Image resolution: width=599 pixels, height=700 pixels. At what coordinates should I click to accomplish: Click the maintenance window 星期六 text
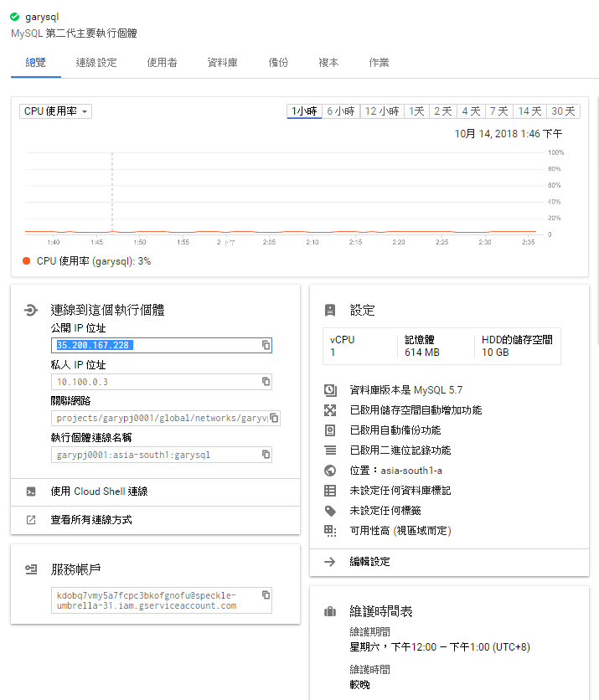point(440,647)
